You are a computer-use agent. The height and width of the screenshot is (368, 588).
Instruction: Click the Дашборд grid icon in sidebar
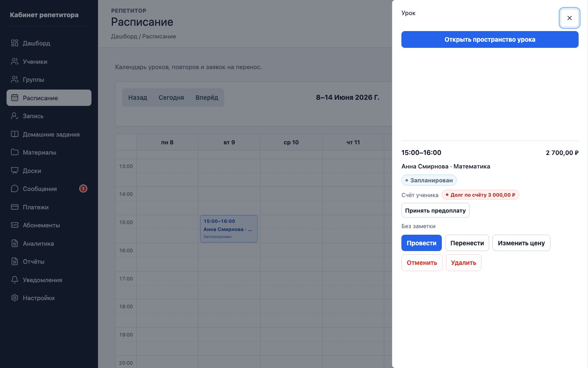(15, 43)
